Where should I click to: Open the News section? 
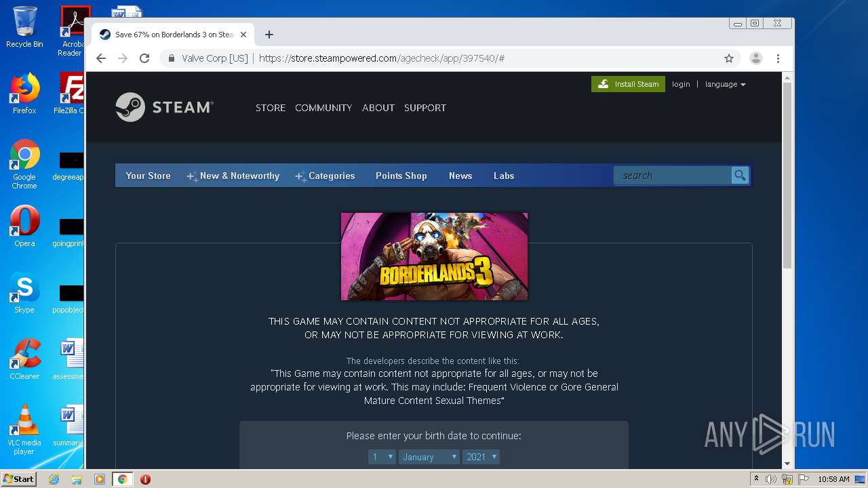460,176
